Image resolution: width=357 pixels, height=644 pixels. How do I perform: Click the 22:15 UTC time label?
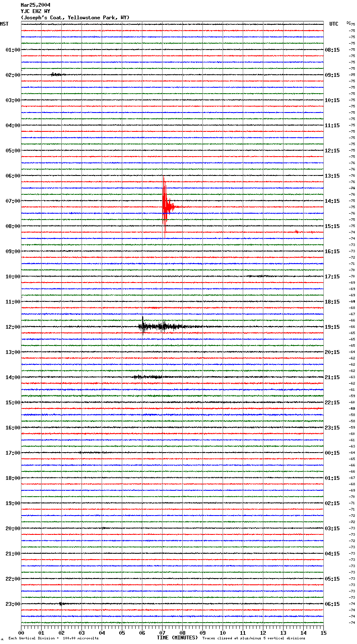coord(332,403)
